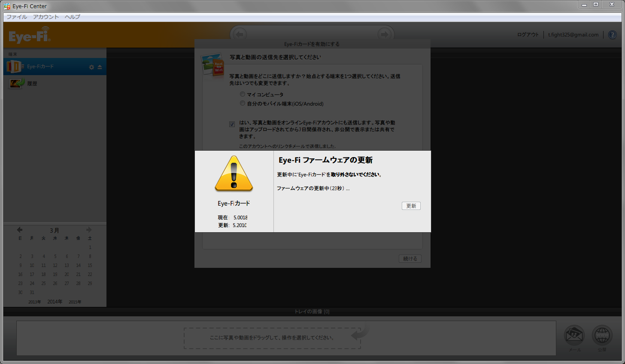The image size is (625, 364).
Task: Click the help question mark icon
Action: (613, 35)
